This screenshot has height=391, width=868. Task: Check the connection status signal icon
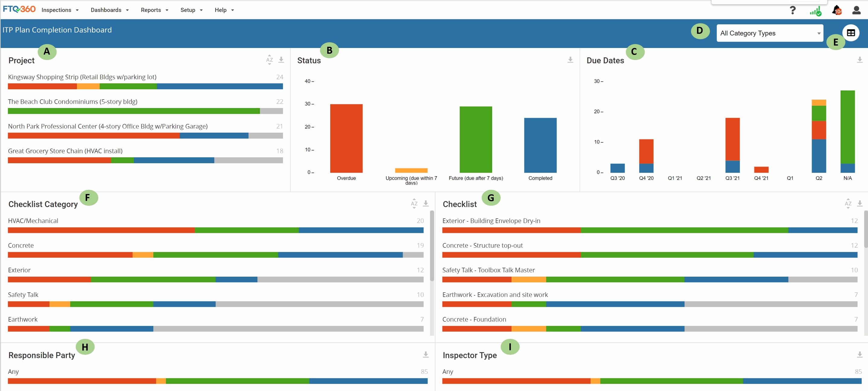pos(816,11)
